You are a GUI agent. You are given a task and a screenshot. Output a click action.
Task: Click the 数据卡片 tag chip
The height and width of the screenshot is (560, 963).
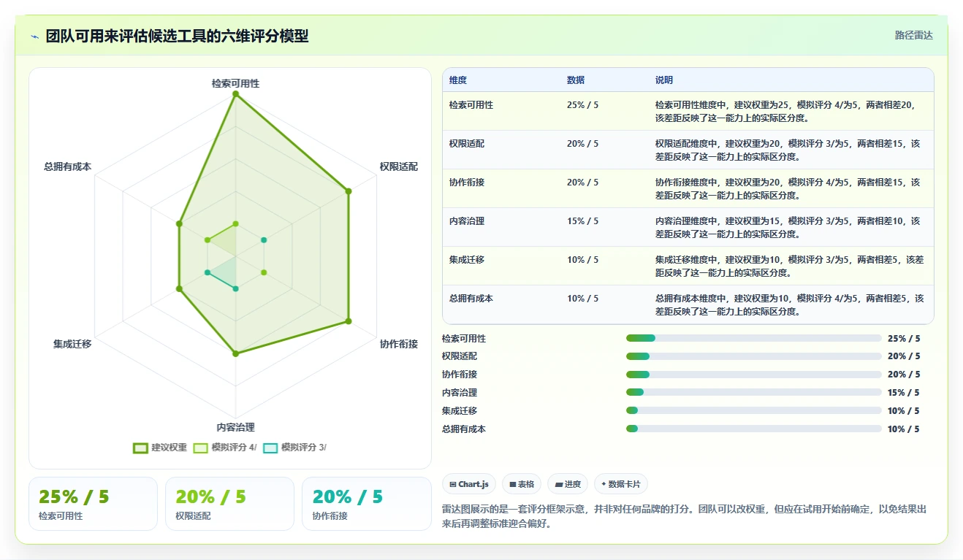[x=620, y=484]
